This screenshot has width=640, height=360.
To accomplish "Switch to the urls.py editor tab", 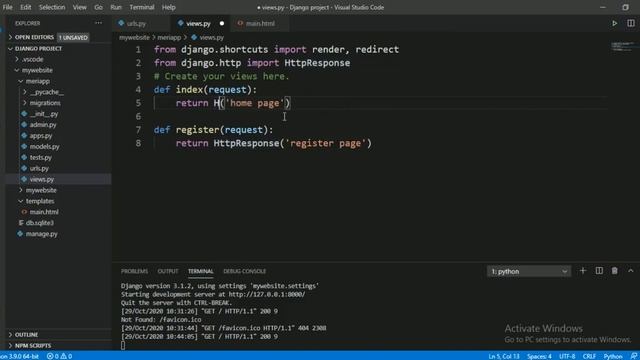I will 136,24.
